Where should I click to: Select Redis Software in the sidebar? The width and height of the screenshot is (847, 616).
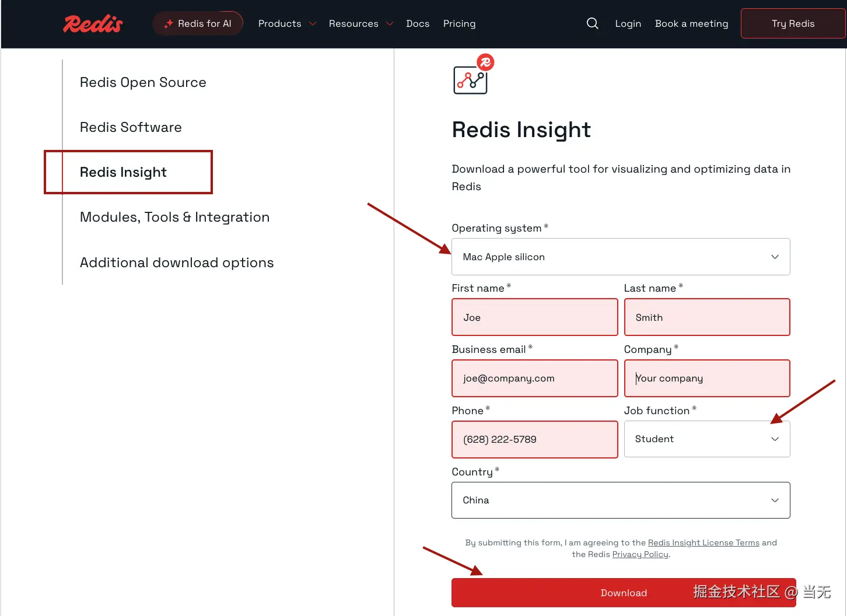coord(131,127)
